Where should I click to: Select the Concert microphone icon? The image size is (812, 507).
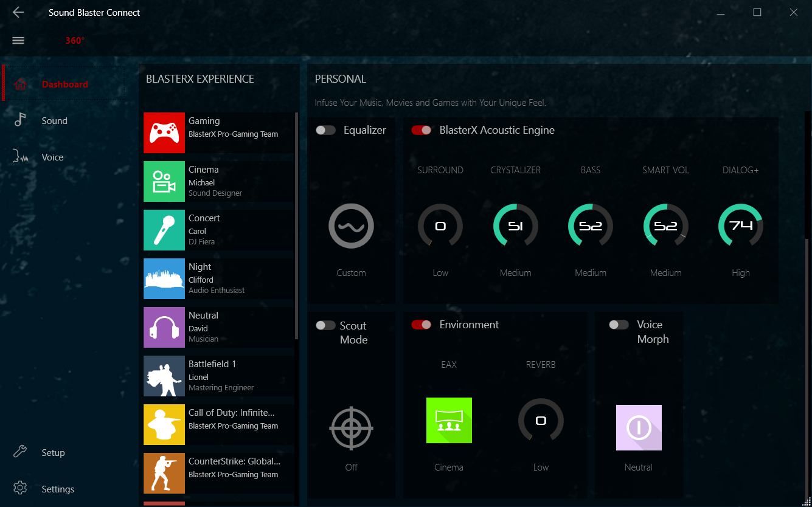point(164,230)
